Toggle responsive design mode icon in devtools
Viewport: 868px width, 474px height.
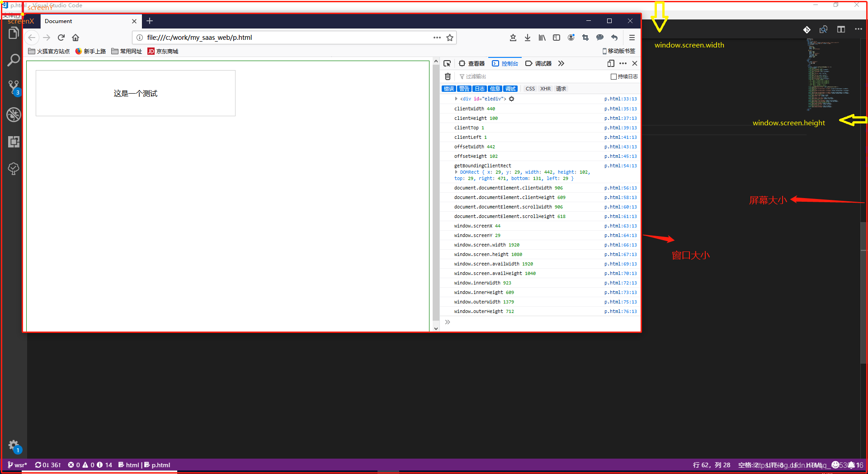click(x=611, y=63)
